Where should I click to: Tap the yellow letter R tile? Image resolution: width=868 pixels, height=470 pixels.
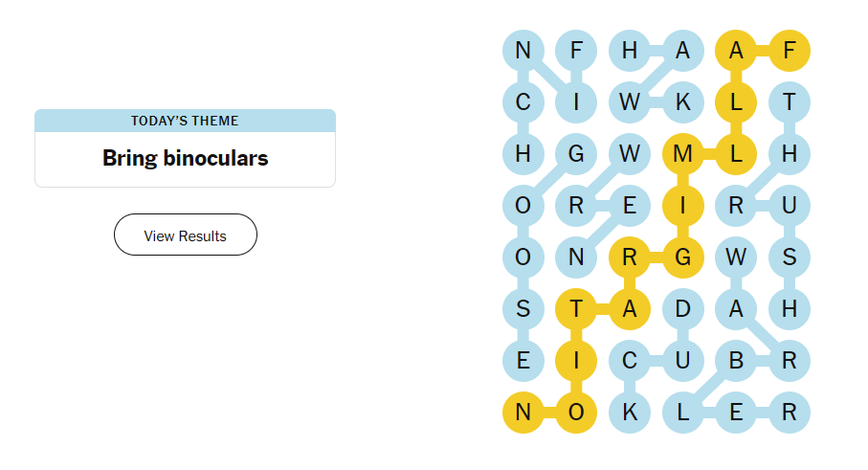tap(630, 257)
